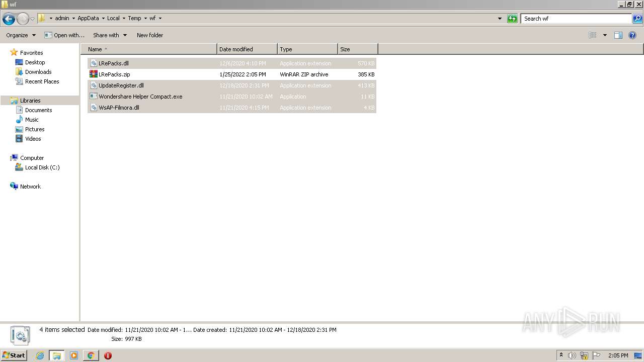Open the Music library
644x362 pixels.
pyautogui.click(x=32, y=120)
